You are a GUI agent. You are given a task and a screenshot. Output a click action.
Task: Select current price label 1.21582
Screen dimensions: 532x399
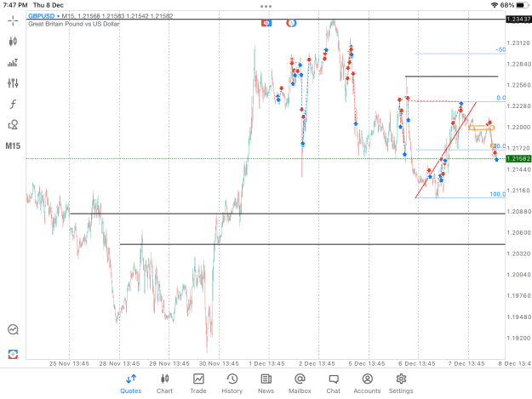[x=518, y=158]
